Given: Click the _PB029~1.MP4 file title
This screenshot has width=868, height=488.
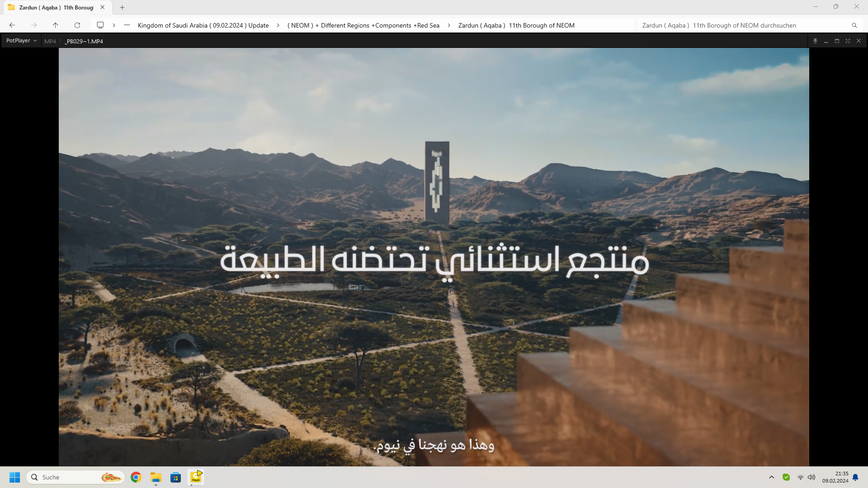Looking at the screenshot, I should tap(84, 41).
